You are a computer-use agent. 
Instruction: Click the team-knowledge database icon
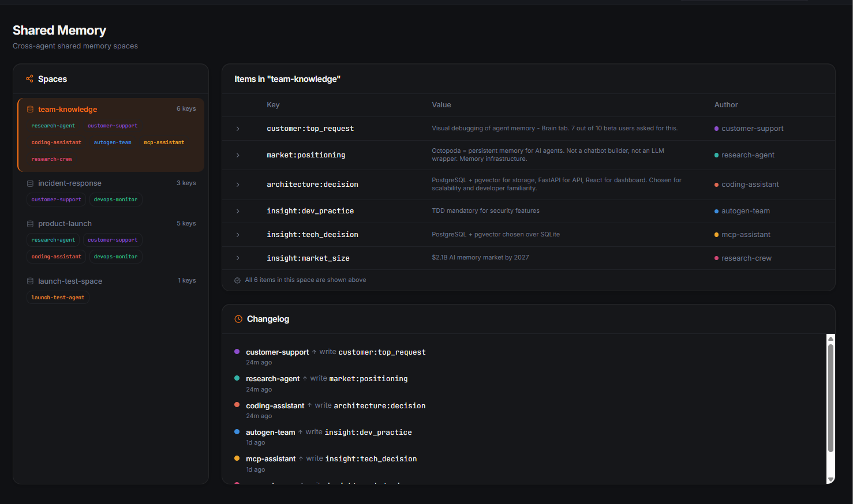30,109
